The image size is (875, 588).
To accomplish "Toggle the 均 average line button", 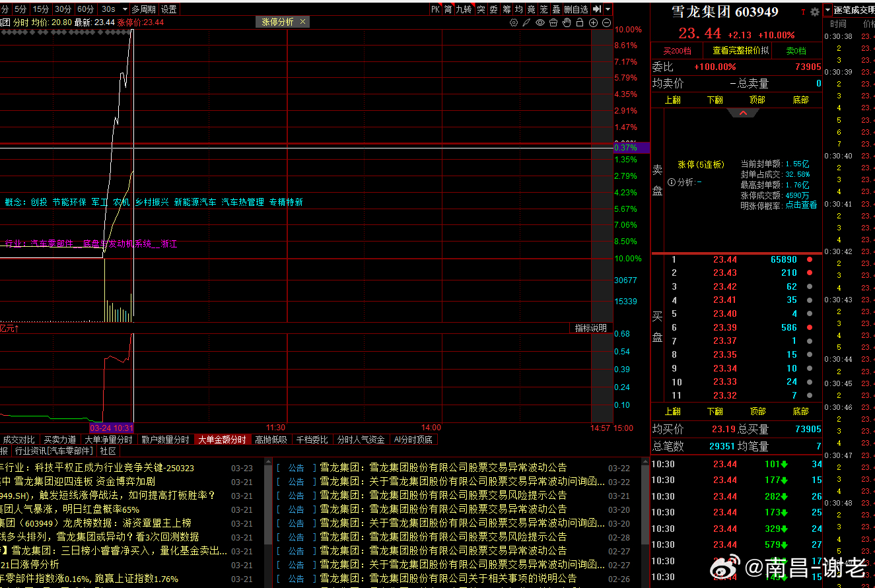I will click(519, 9).
